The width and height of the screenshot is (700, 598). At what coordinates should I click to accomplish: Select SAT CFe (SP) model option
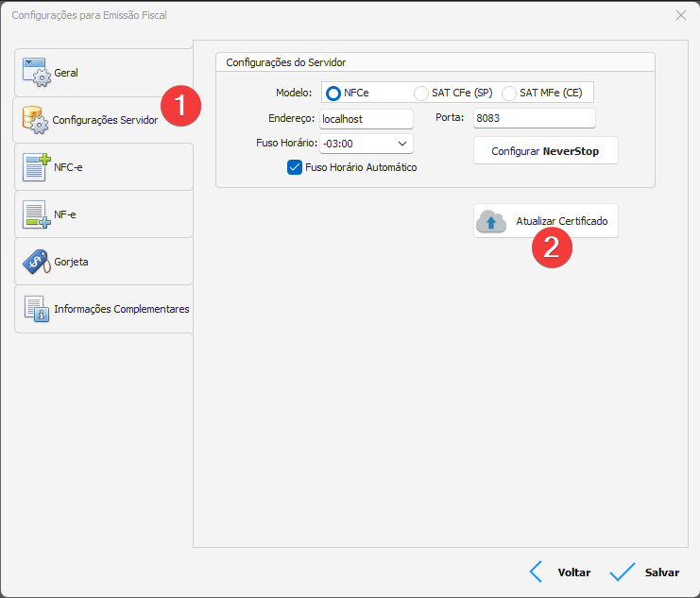(x=421, y=93)
